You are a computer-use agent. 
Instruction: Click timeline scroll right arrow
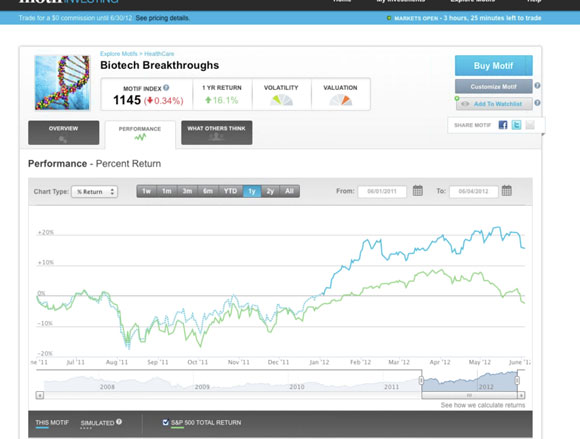point(521,395)
